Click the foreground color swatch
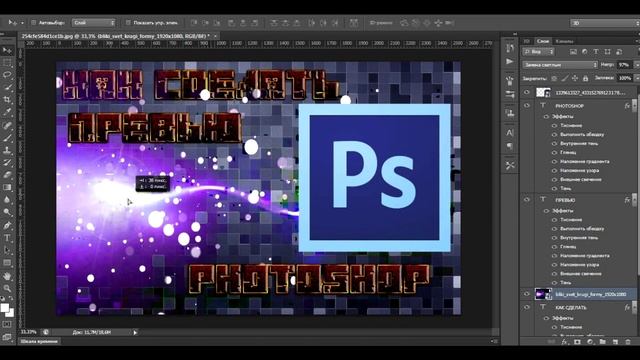This screenshot has width=640, height=360. [4, 308]
